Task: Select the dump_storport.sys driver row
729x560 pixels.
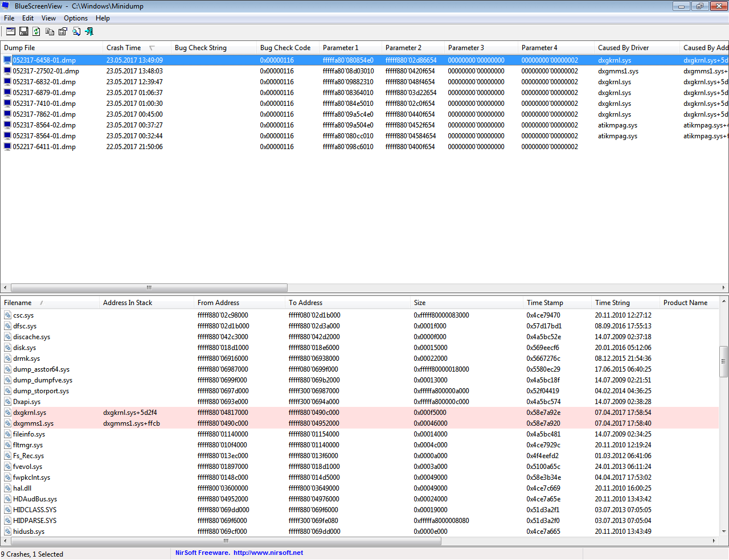Action: 359,391
